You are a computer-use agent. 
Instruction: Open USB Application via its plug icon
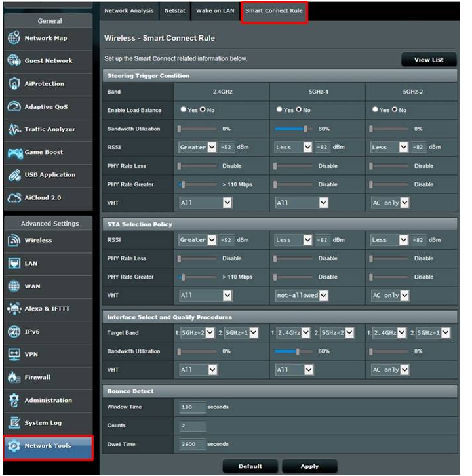point(14,175)
